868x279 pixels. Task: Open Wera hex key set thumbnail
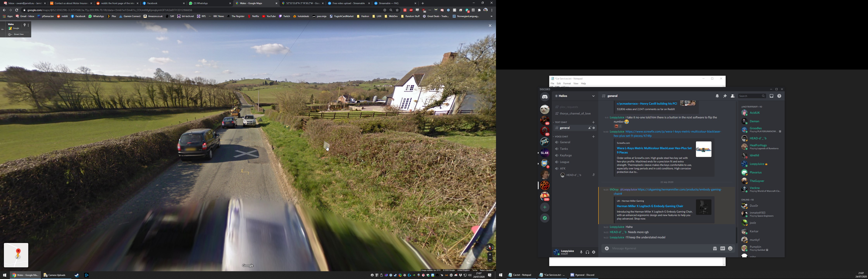click(x=704, y=149)
